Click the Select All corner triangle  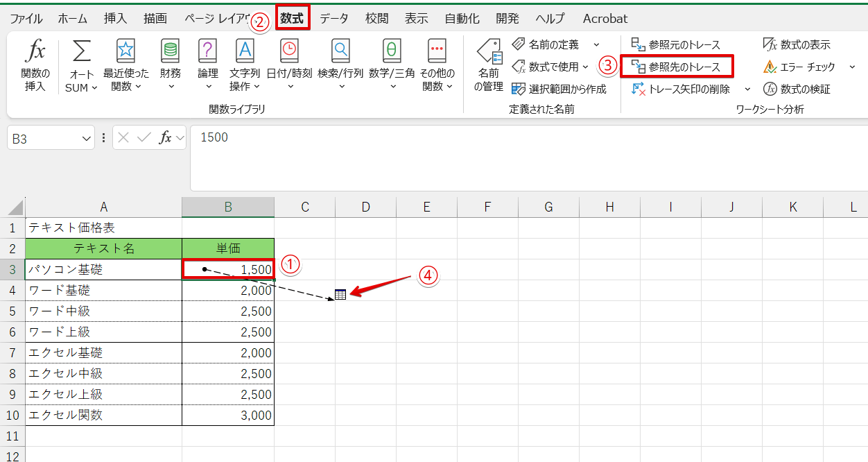click(13, 207)
